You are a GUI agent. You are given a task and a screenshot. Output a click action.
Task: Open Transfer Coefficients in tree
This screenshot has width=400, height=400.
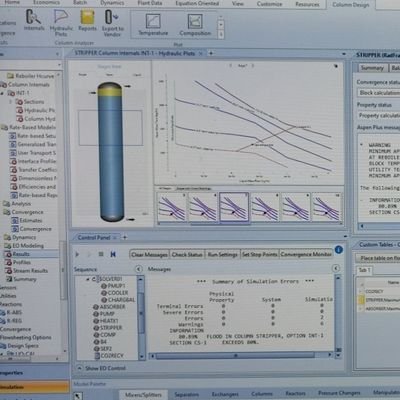[x=33, y=170]
